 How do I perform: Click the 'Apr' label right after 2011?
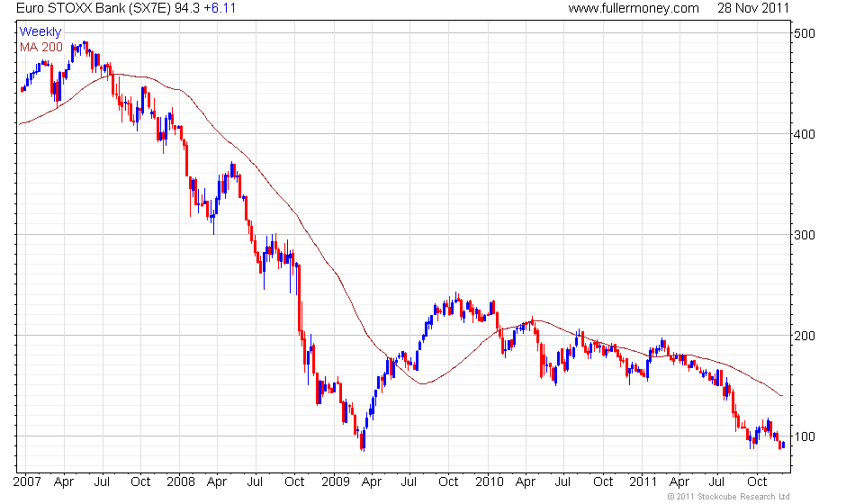pos(679,482)
